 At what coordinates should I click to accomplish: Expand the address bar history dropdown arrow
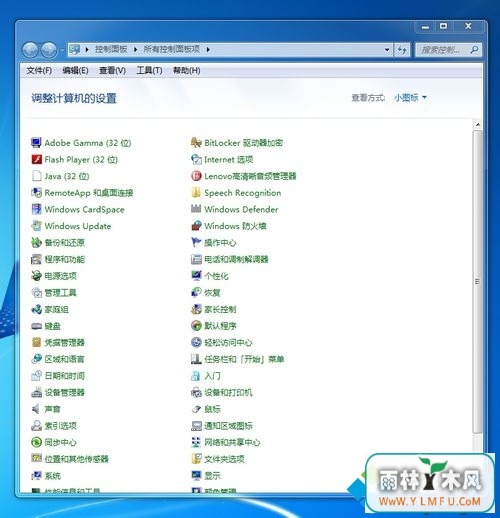click(x=387, y=50)
